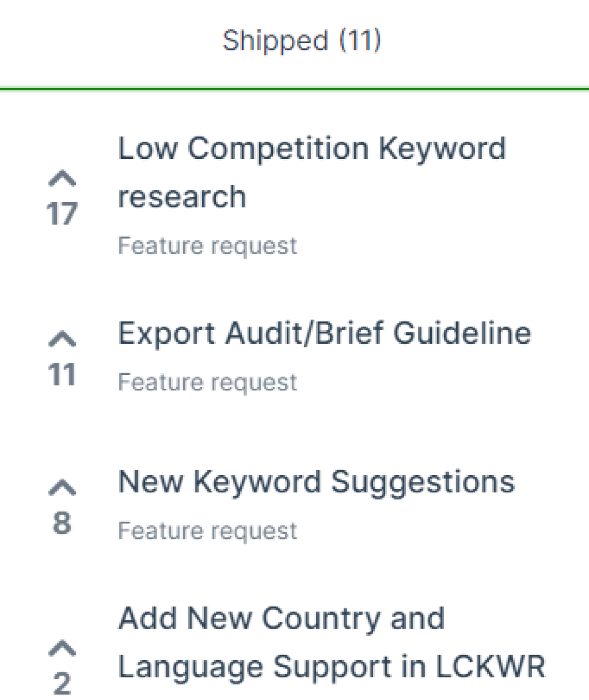The width and height of the screenshot is (589, 700).
Task: Upvote Add New Country and Language Support
Action: click(x=62, y=648)
